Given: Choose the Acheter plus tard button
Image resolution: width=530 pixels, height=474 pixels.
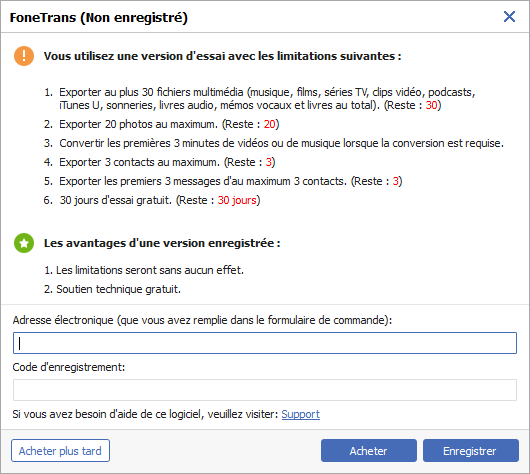Looking at the screenshot, I should coord(60,451).
